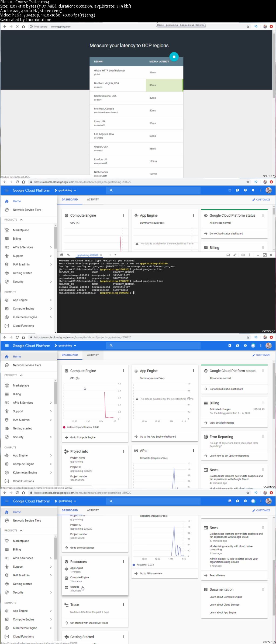Open gcptraining project dropdown in 00:01:40 frame

tap(65, 501)
